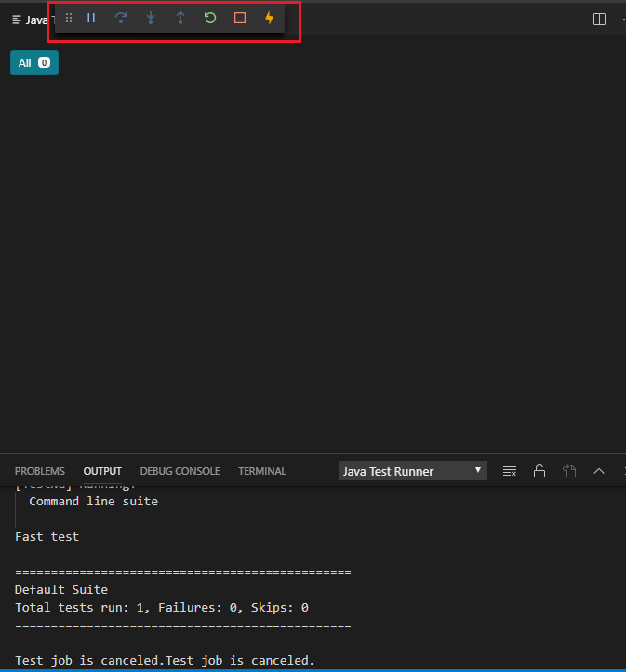Image resolution: width=626 pixels, height=672 pixels.
Task: Toggle the output scroll lock
Action: coord(539,472)
